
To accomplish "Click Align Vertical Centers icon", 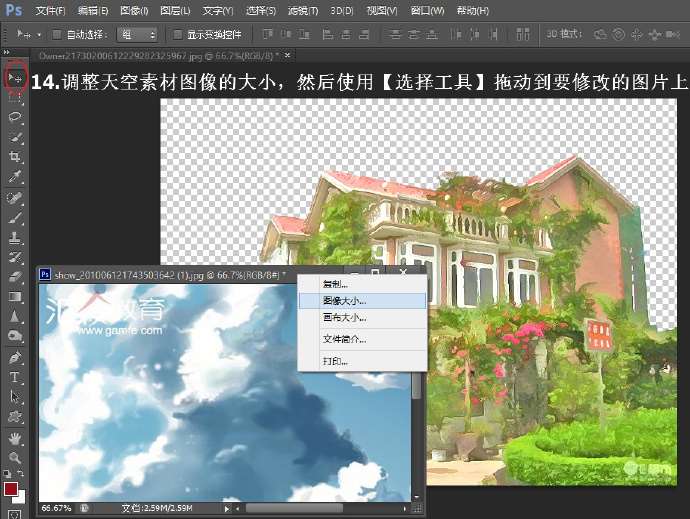I will tap(286, 34).
